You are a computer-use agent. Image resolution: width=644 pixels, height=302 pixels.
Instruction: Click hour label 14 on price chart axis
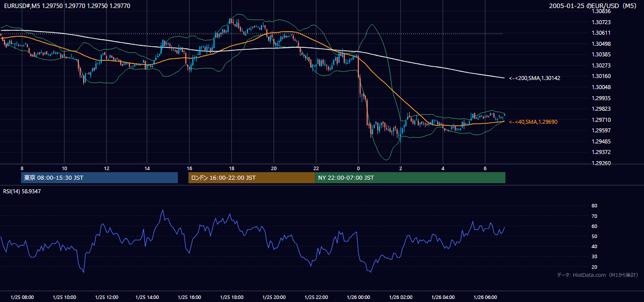point(147,168)
